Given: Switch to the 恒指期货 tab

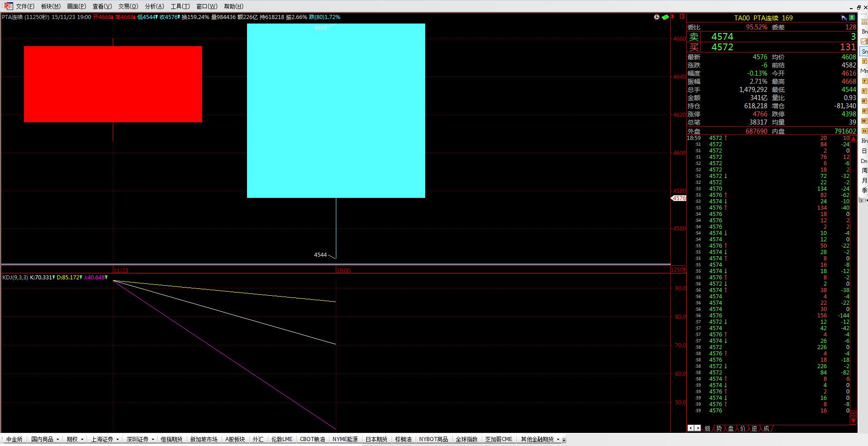Looking at the screenshot, I should pos(172,439).
